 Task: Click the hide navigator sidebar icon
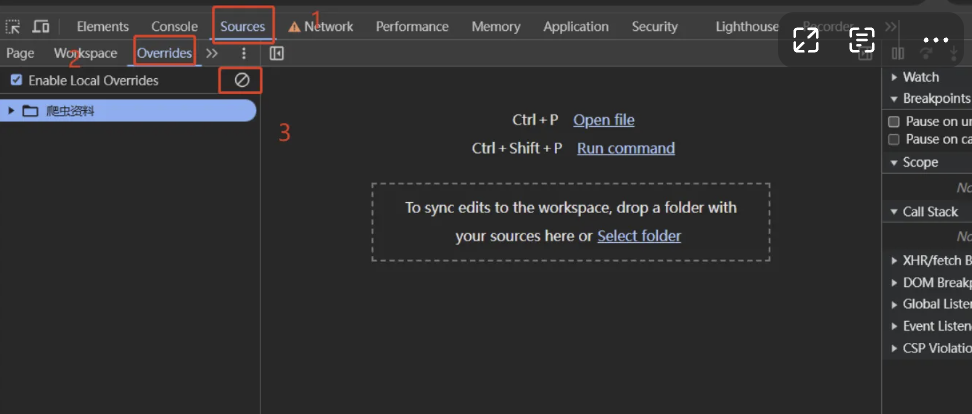[x=277, y=53]
